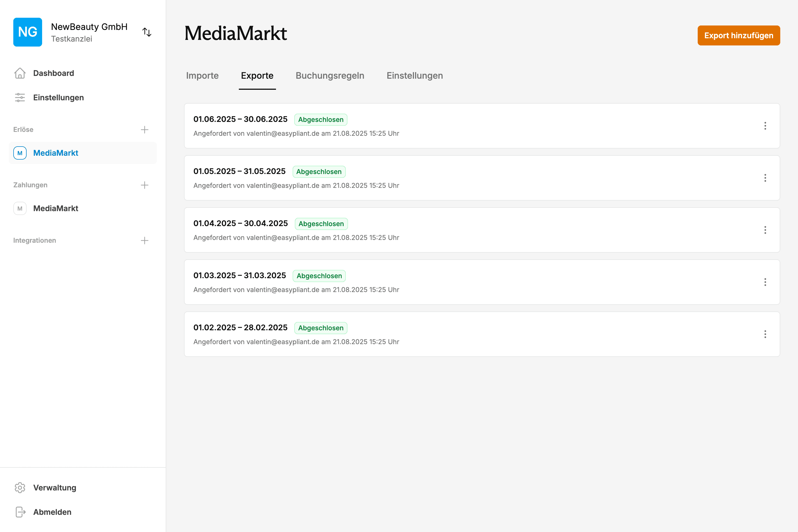798x532 pixels.
Task: Add a new Erlöse source via plus icon
Action: click(145, 129)
